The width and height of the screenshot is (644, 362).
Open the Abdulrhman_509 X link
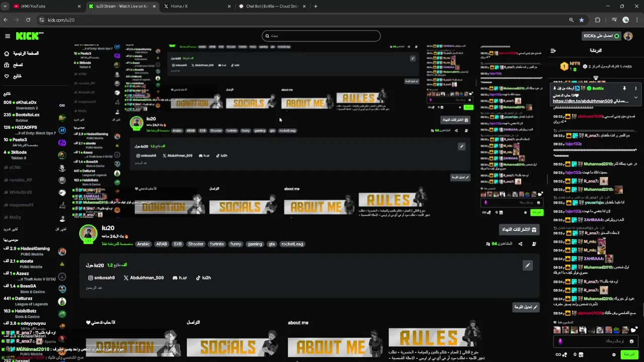pos(144,278)
